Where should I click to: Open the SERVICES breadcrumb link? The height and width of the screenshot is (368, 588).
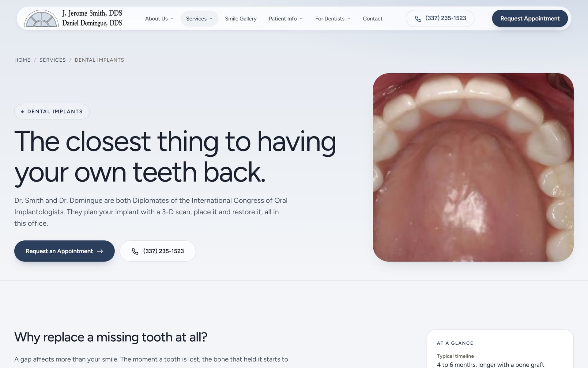pyautogui.click(x=53, y=60)
